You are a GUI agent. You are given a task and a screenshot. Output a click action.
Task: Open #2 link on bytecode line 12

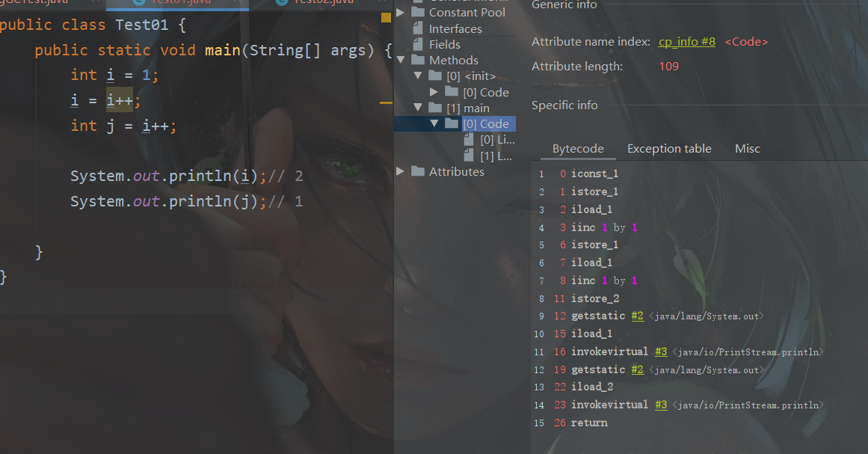[638, 369]
